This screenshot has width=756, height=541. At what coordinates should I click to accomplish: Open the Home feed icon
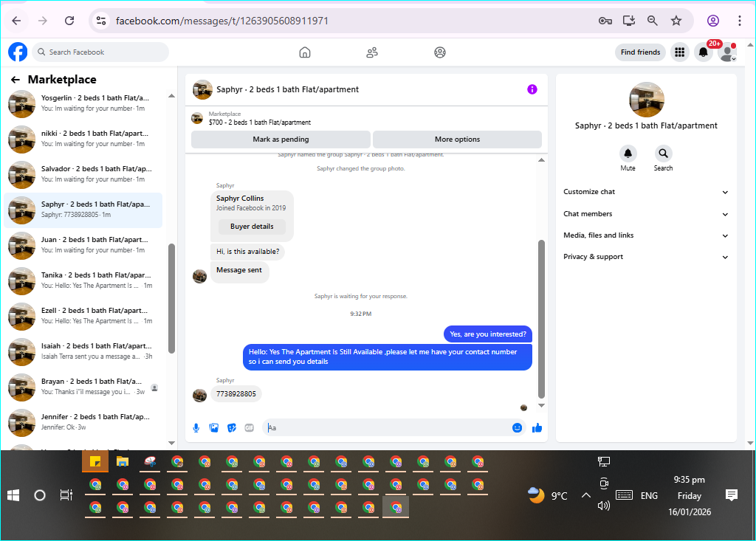305,52
